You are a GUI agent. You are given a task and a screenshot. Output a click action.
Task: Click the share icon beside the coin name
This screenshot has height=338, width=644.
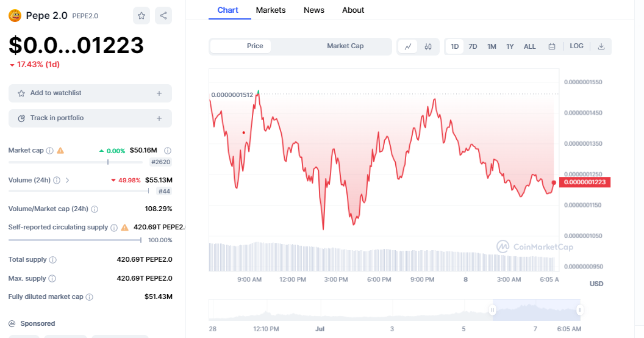click(163, 16)
